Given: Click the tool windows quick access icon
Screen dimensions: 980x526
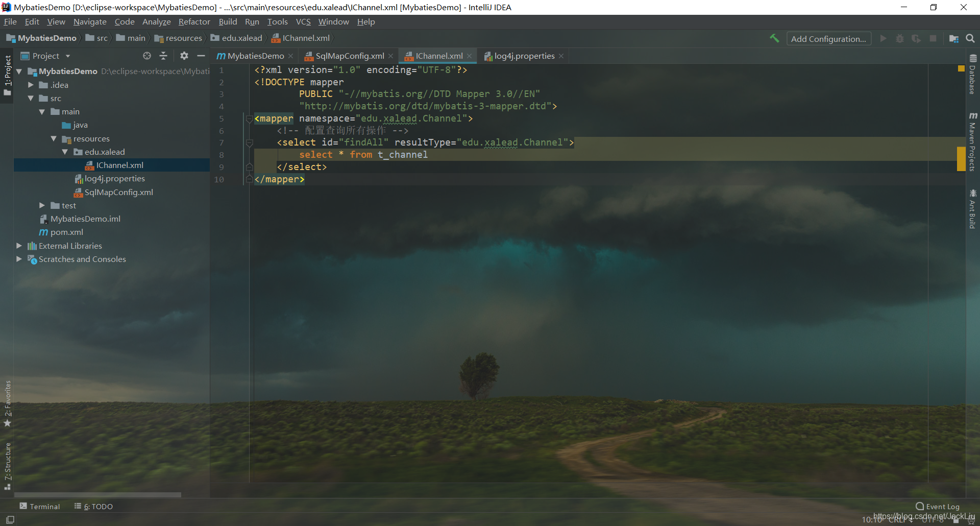Looking at the screenshot, I should click(x=10, y=519).
